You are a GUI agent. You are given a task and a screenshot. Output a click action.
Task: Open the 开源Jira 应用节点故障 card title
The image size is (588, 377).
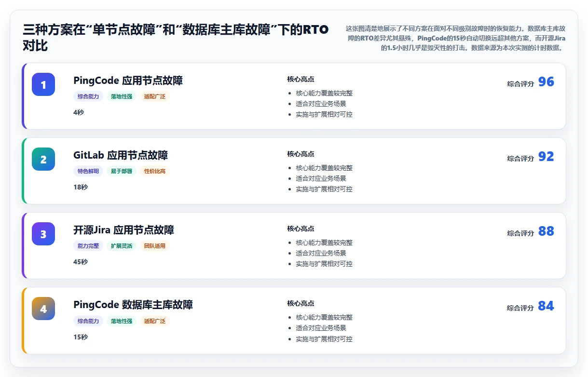[123, 230]
